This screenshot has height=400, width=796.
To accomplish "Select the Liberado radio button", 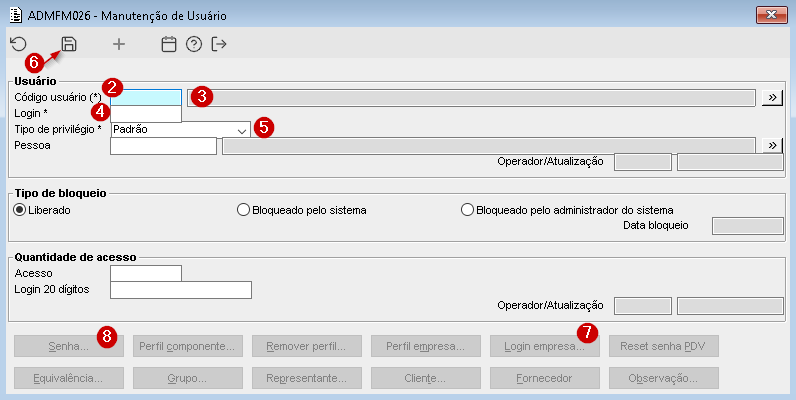I will pos(20,210).
